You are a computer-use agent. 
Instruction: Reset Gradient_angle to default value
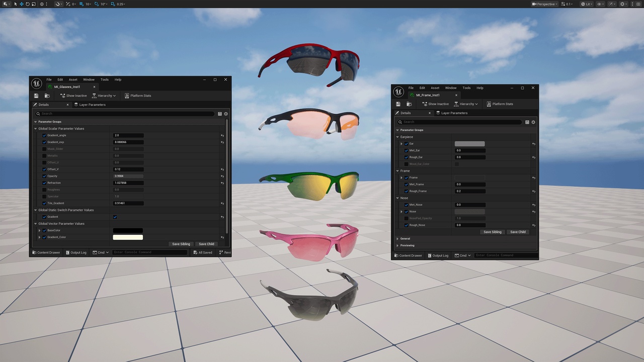(222, 135)
